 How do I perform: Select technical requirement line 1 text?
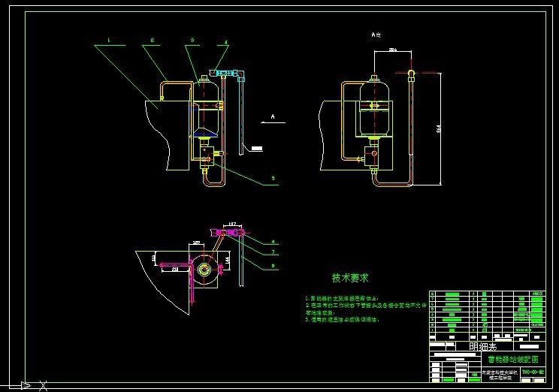(343, 299)
